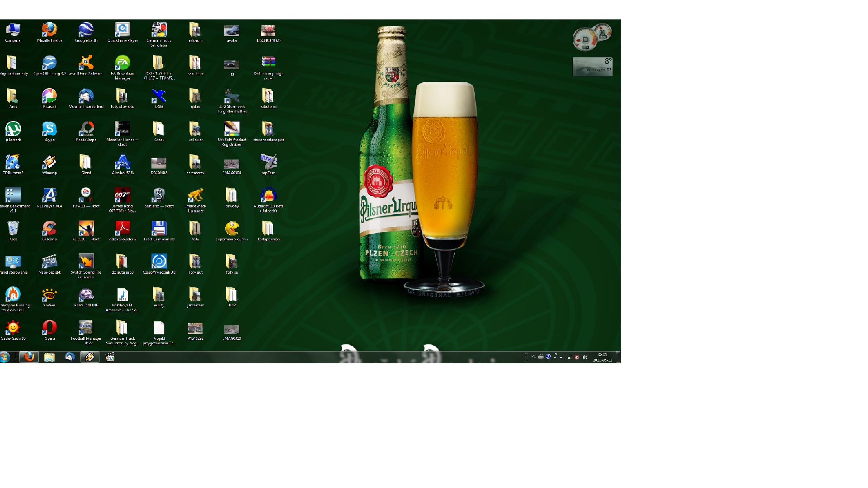Open Mozilla Firefox desktop shortcut
Image resolution: width=868 pixels, height=488 pixels.
(x=50, y=30)
